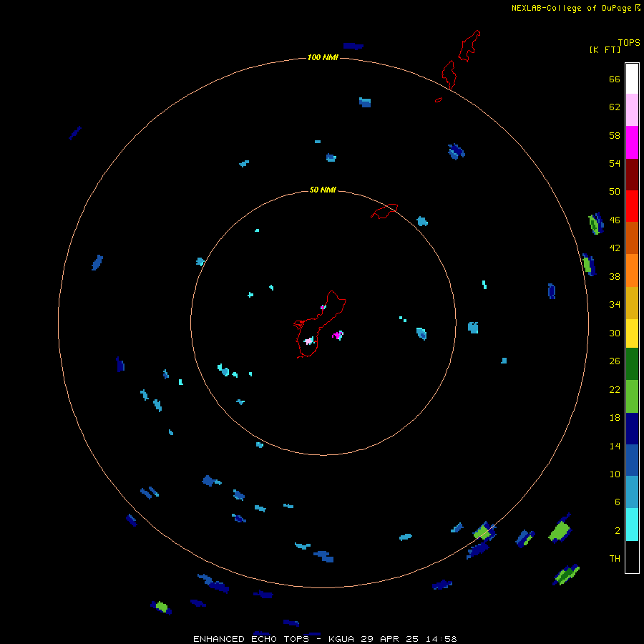Click the Saipan island outline at the top right

click(469, 46)
